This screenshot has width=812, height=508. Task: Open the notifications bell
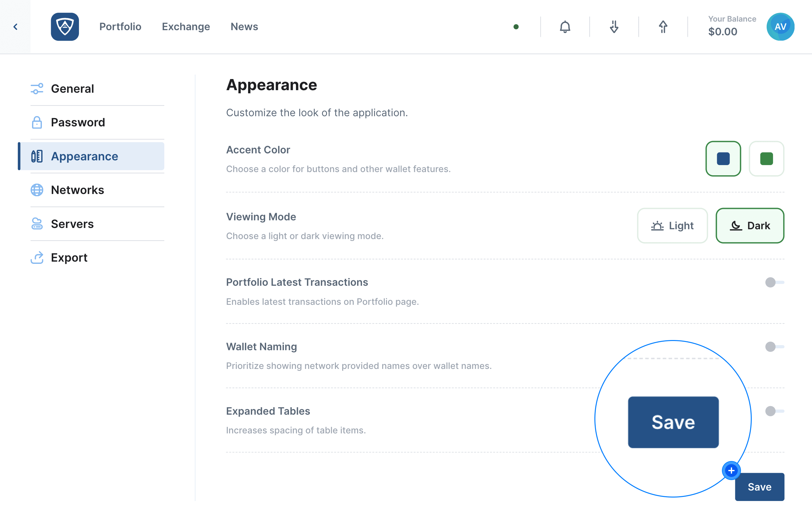pyautogui.click(x=565, y=27)
